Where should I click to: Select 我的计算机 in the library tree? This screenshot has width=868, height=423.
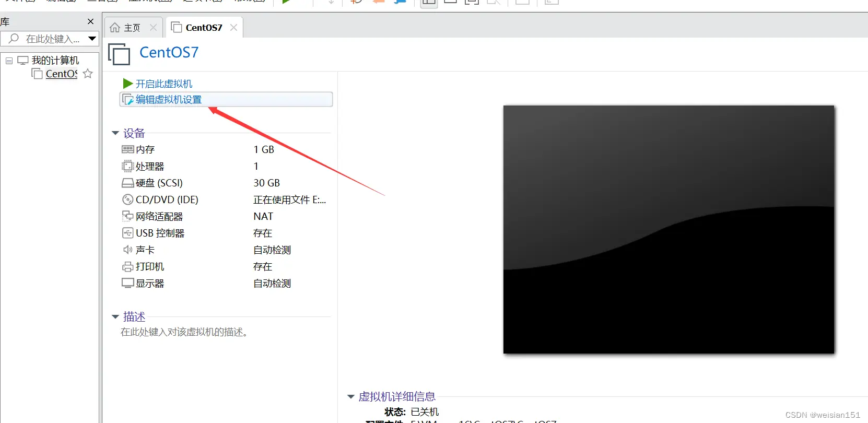[x=55, y=61]
